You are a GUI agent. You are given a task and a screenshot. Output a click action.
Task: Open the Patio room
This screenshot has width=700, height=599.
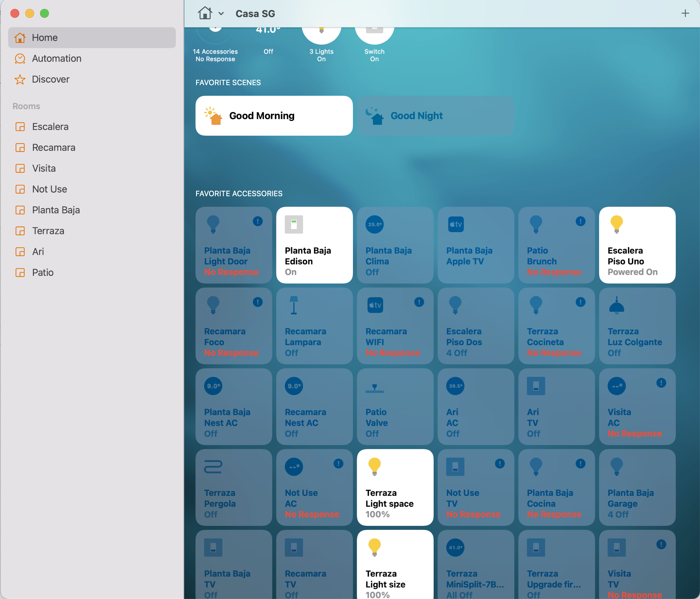pos(92,272)
